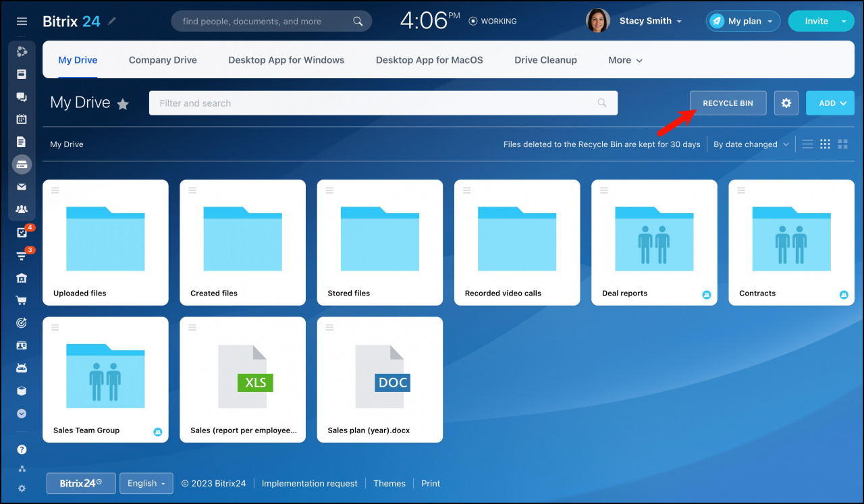Open the Sales Team Group folder

pos(105,380)
